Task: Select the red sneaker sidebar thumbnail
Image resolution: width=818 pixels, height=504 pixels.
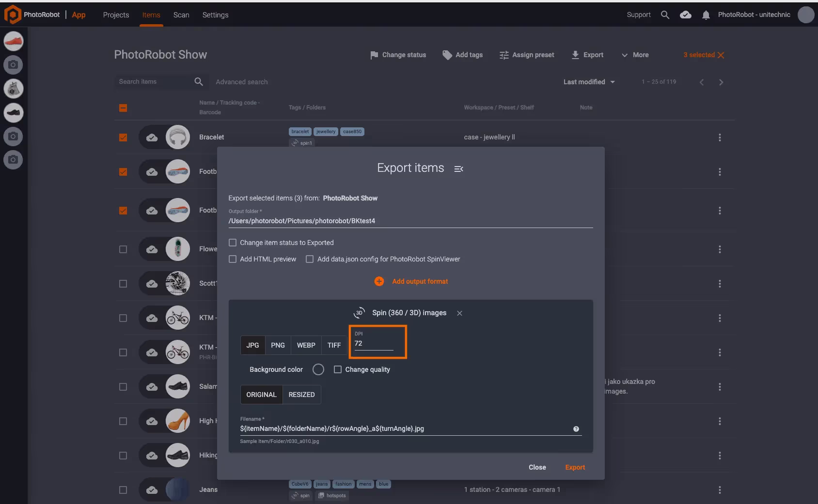Action: point(14,41)
